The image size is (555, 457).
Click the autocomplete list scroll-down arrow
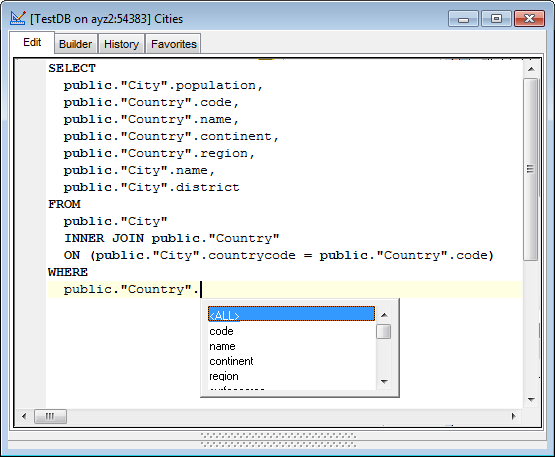click(x=384, y=382)
